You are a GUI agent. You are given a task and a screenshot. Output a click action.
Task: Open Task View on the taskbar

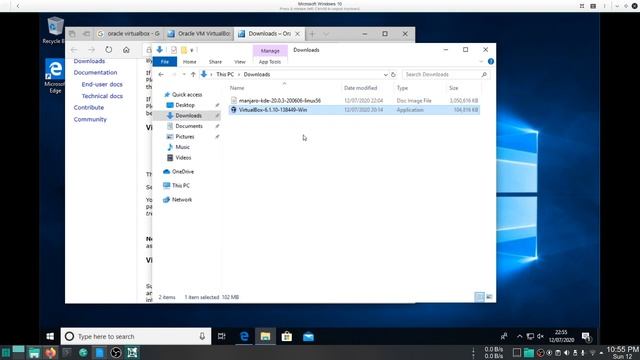222,336
